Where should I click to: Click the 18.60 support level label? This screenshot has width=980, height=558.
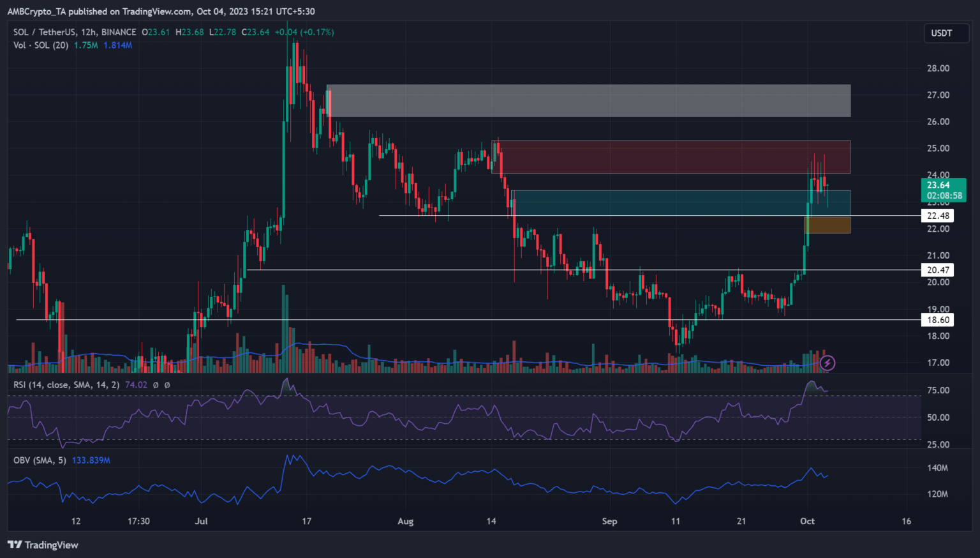pos(938,320)
